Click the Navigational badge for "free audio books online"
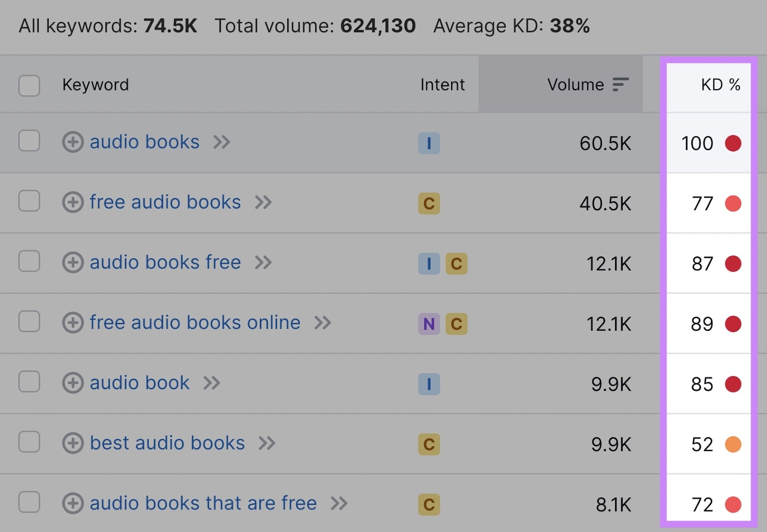Image resolution: width=767 pixels, height=532 pixels. point(429,324)
